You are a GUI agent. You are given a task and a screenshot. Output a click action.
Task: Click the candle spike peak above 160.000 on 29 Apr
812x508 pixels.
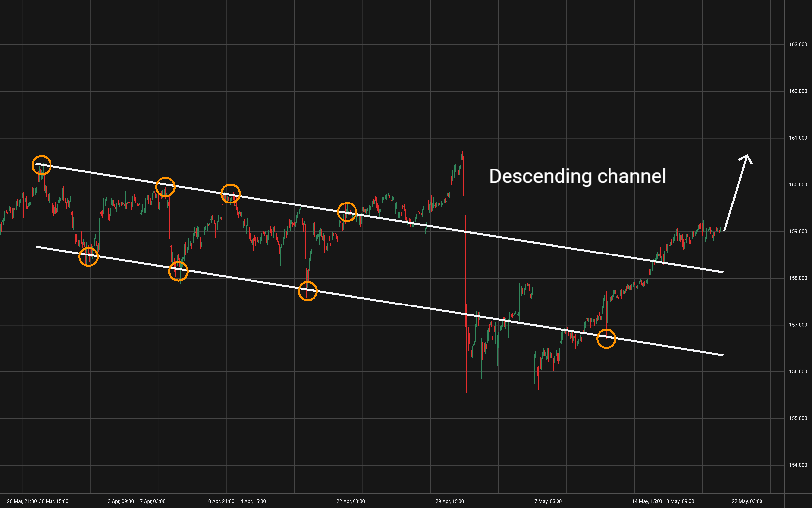pyautogui.click(x=462, y=152)
